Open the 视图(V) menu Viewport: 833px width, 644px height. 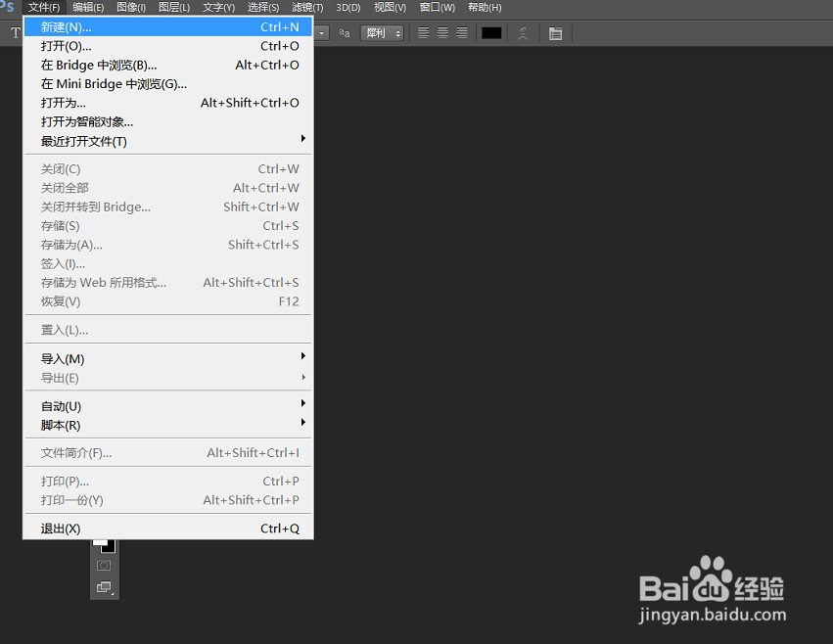[390, 8]
